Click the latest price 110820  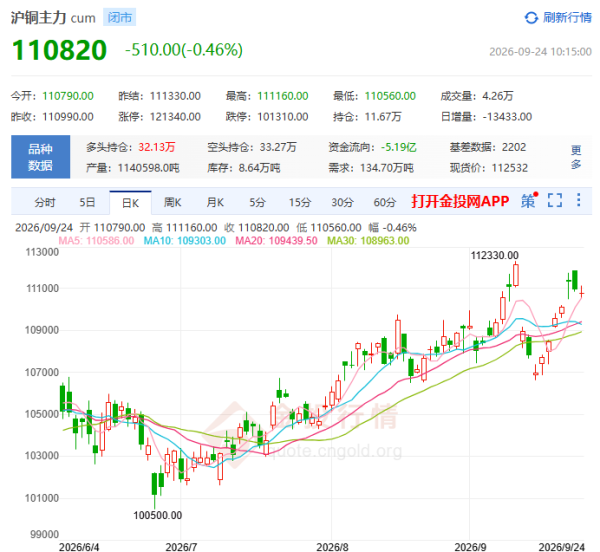pos(59,50)
